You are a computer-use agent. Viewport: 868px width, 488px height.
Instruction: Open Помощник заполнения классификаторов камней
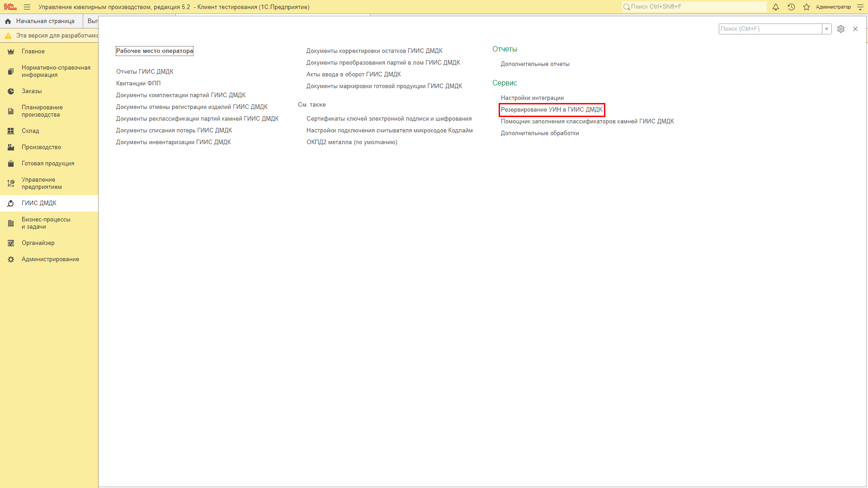(x=587, y=122)
